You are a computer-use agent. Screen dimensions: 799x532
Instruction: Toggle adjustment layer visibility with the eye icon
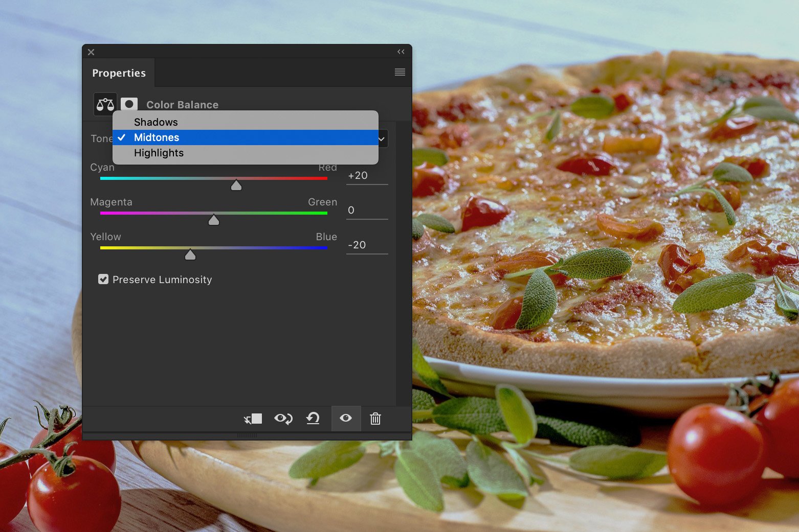345,419
